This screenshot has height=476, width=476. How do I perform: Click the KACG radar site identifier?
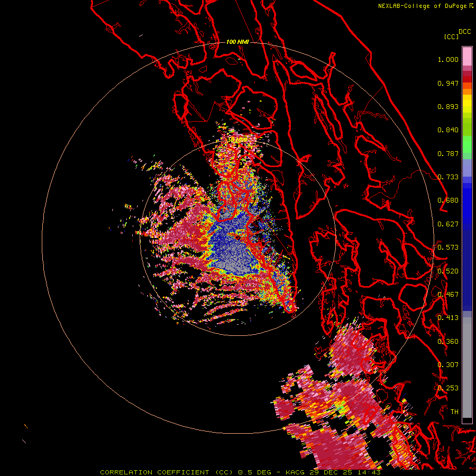[295, 472]
